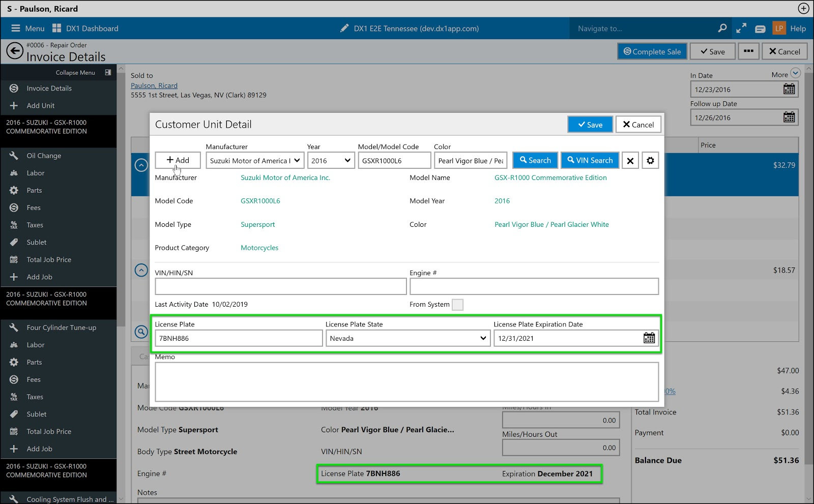Open the Year dropdown showing 2016
Image resolution: width=814 pixels, height=504 pixels.
[331, 161]
